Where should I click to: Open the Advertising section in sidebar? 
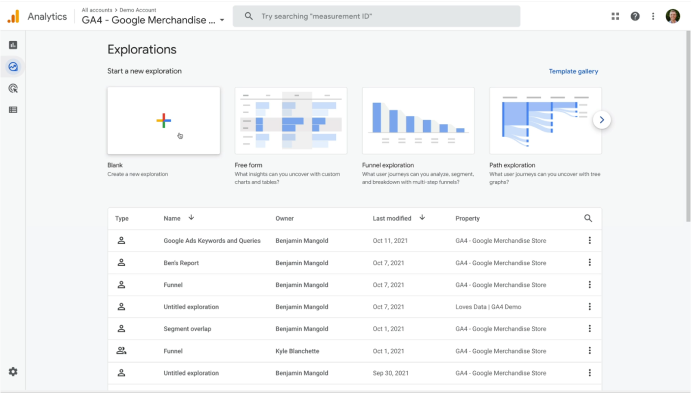coord(13,88)
